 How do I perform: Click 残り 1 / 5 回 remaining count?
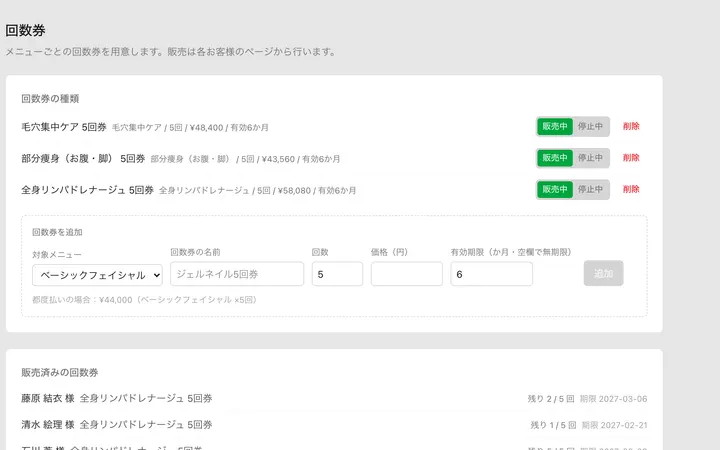[553, 425]
